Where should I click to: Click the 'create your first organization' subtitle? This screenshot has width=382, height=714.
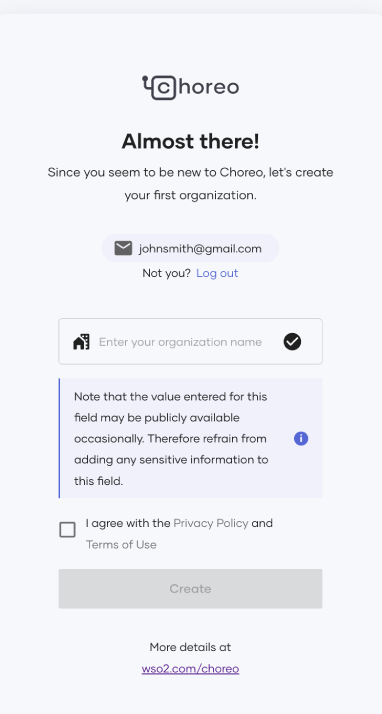[190, 184]
